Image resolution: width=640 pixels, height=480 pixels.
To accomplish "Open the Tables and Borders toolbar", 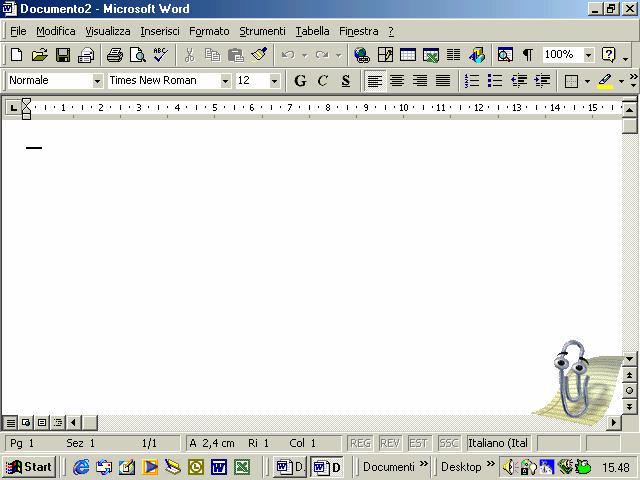I will point(385,55).
